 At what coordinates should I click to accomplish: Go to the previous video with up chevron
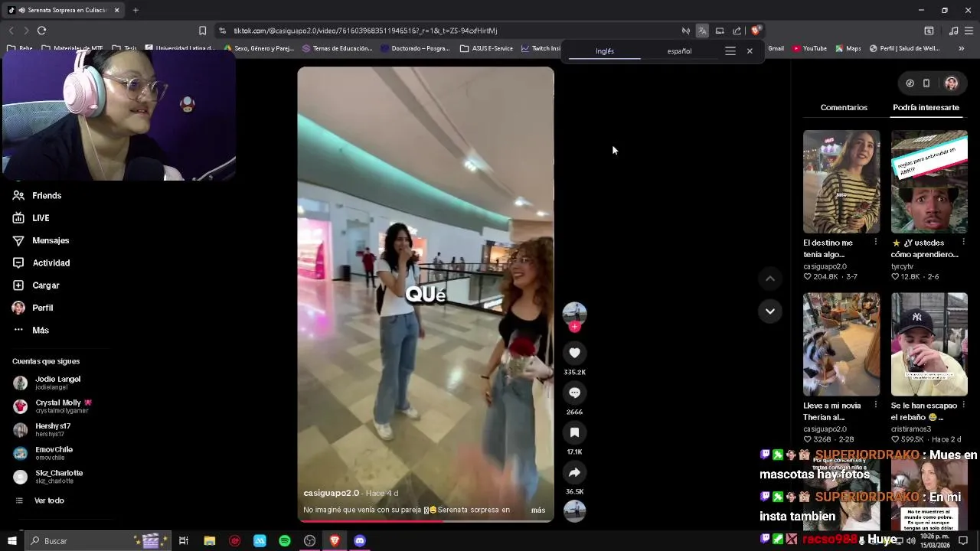769,279
